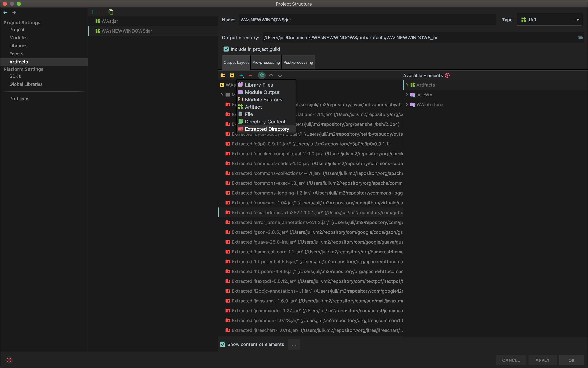
Task: Select Extracted 'emailaddress-rfc2822-1.0.1.jar/' row
Action: click(x=311, y=212)
